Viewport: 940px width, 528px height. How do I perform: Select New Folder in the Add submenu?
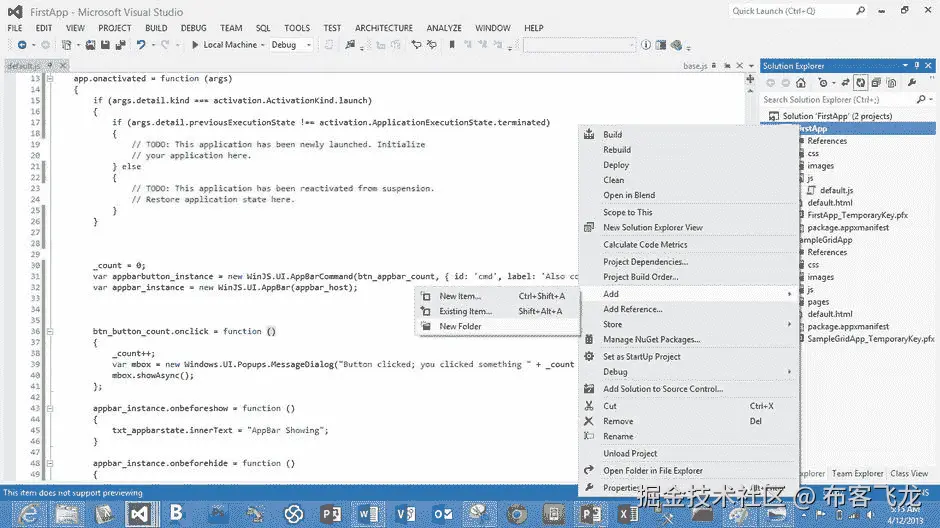click(x=497, y=327)
